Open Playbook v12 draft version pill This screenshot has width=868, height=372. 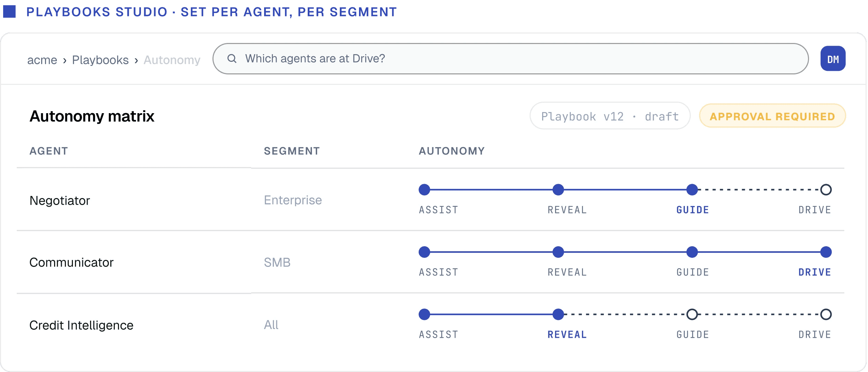click(610, 116)
